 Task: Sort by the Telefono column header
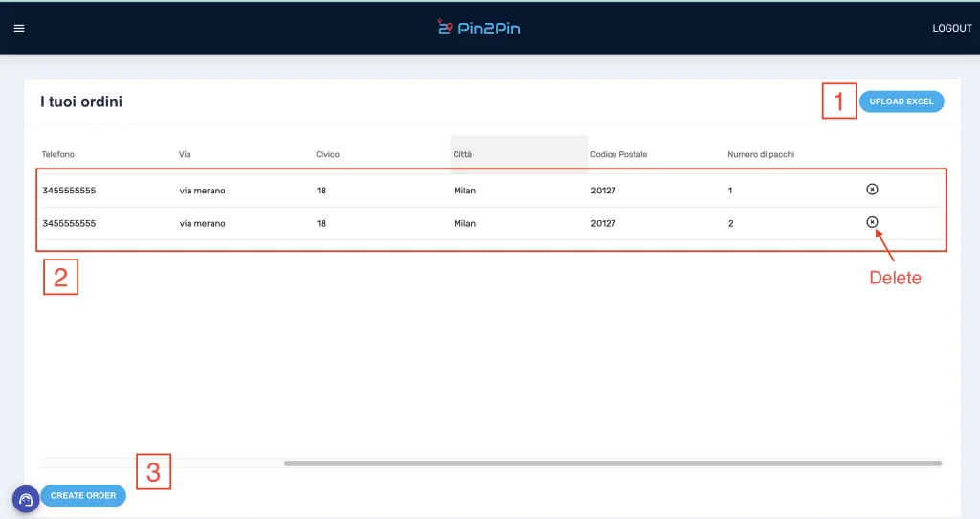tap(58, 154)
